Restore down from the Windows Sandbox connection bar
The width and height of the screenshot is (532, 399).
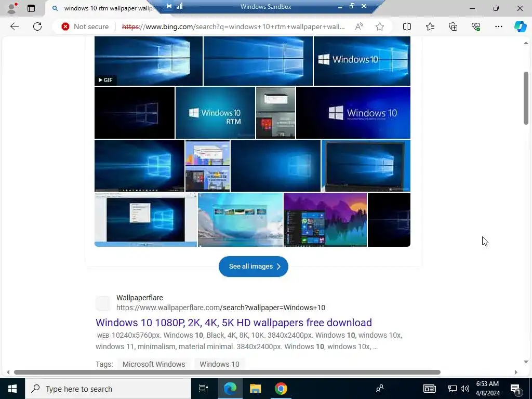[x=352, y=6]
